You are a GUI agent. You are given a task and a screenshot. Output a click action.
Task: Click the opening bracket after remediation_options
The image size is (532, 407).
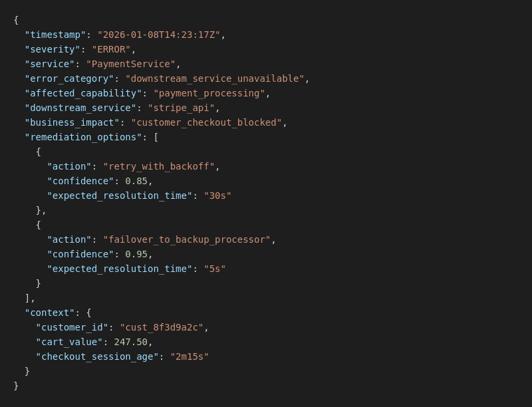pyautogui.click(x=156, y=137)
